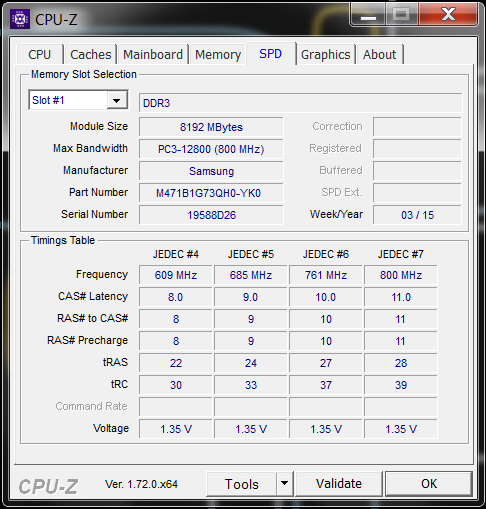Viewport: 486px width, 509px height.
Task: View the Graphics tab
Action: coord(326,54)
